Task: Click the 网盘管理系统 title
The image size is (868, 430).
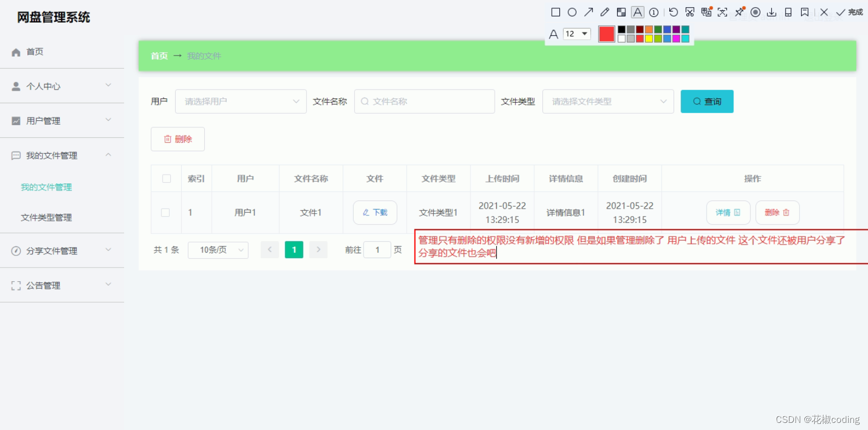Action: click(x=54, y=18)
